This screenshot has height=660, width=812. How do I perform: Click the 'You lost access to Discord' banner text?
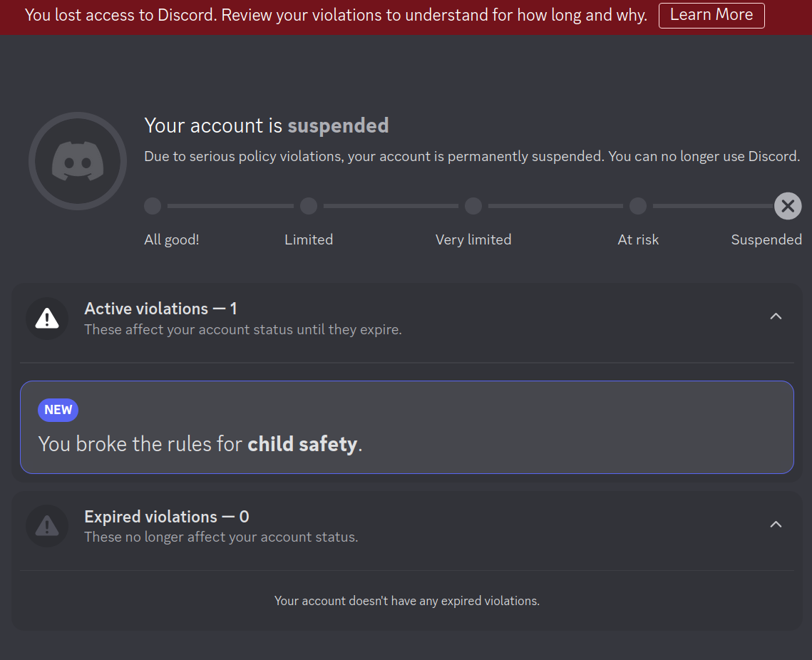(x=336, y=16)
